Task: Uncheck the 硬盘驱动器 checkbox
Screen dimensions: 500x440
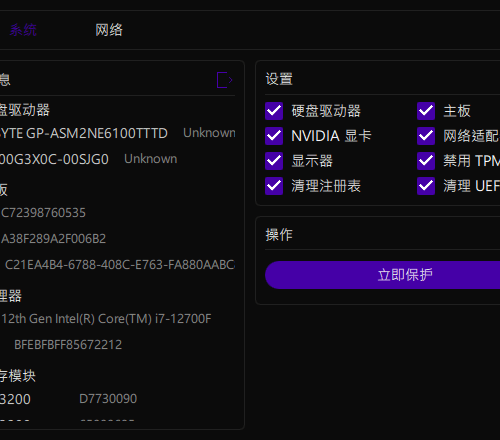Action: tap(274, 111)
